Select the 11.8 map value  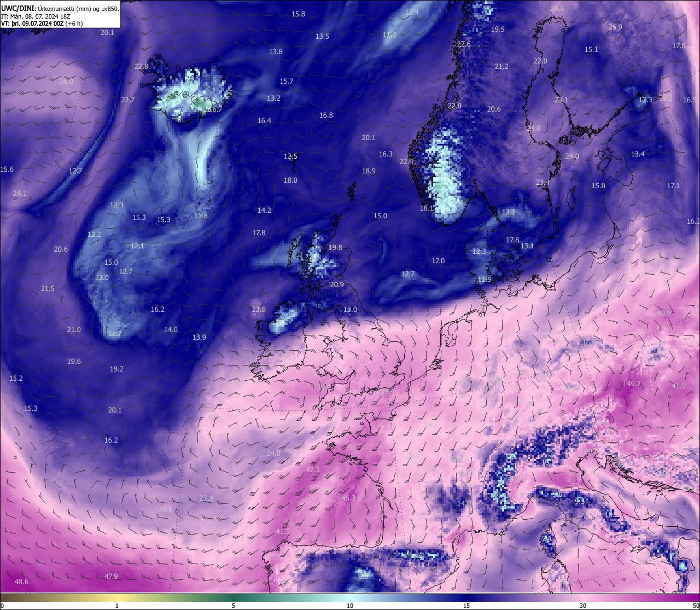point(201,216)
